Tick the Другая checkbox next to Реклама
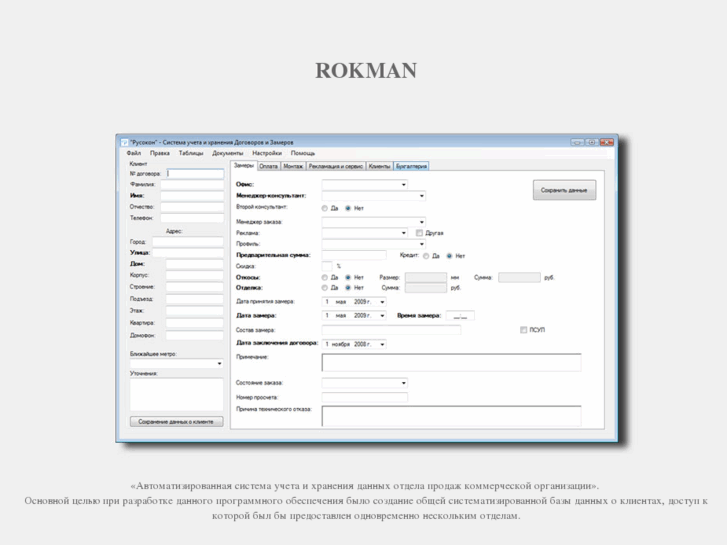 [419, 233]
